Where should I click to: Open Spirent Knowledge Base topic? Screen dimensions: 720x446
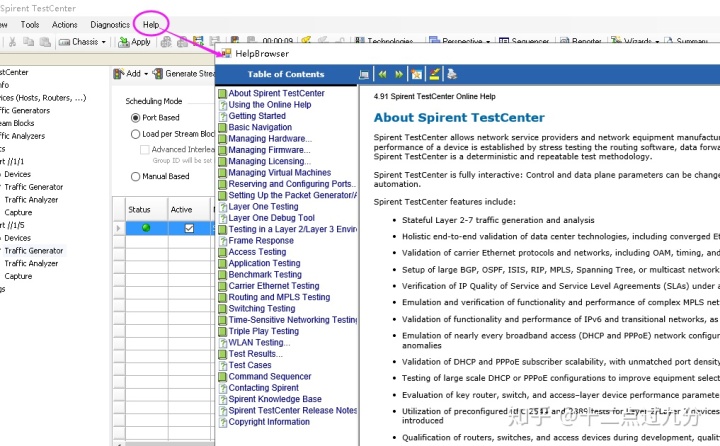275,400
